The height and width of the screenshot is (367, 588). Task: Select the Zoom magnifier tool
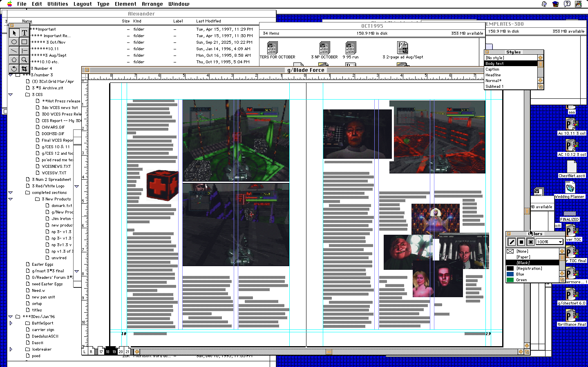click(25, 60)
